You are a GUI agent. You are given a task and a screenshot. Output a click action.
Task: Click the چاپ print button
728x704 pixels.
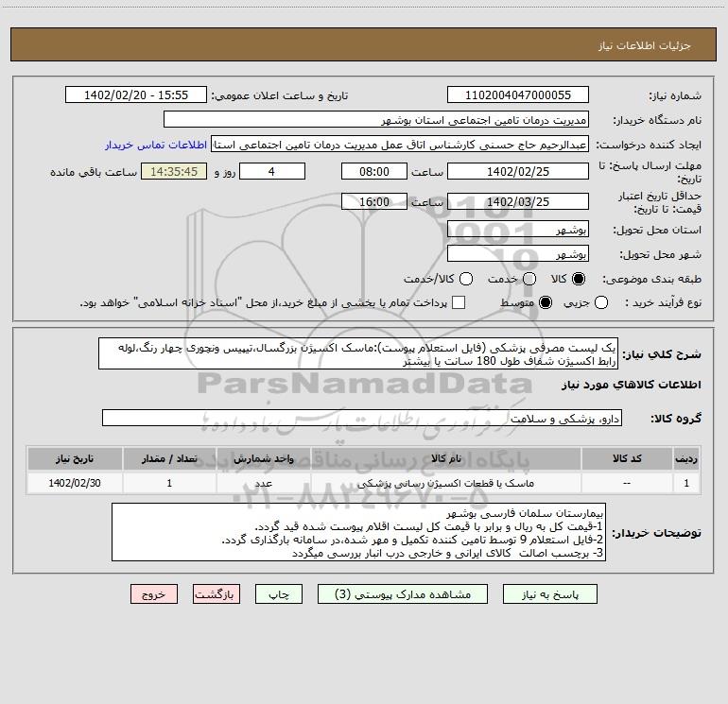279,594
